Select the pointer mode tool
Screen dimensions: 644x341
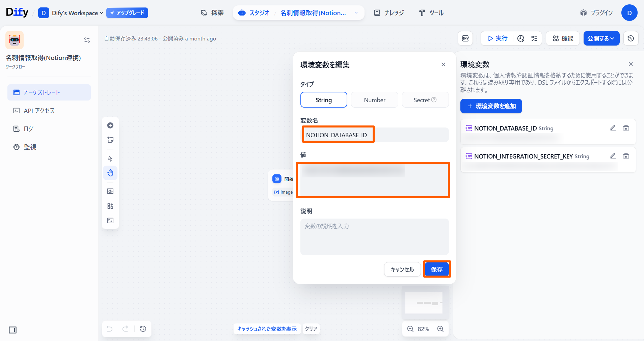[x=110, y=159]
